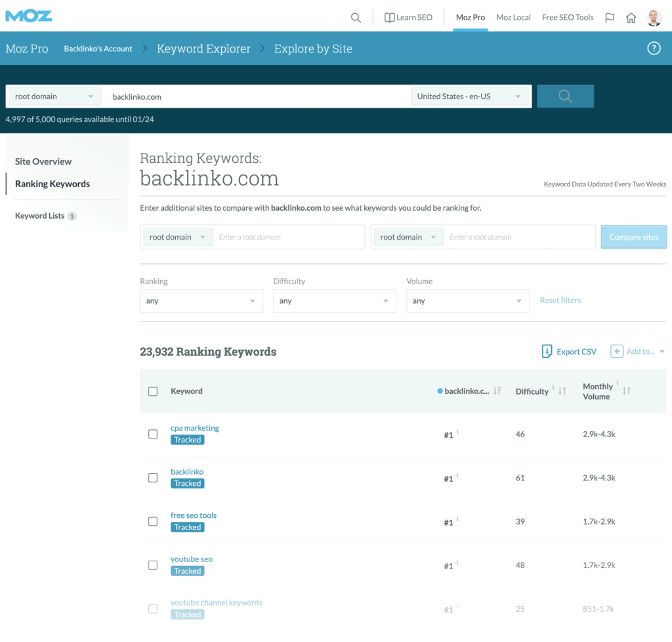Open the youtube seo keyword link

click(x=192, y=559)
